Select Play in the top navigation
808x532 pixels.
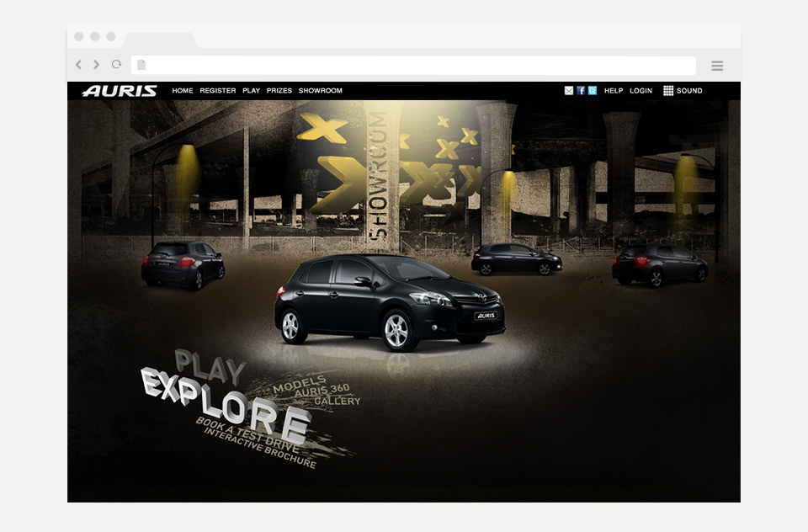pyautogui.click(x=252, y=91)
